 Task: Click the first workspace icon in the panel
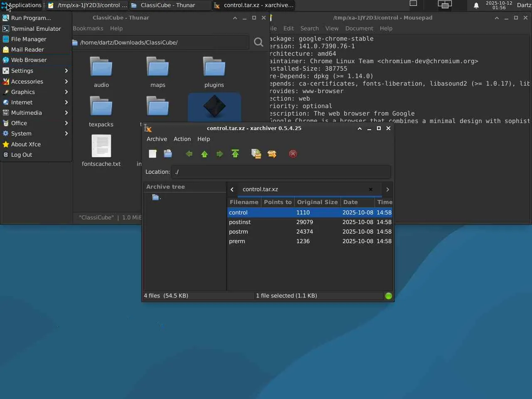coord(414,4)
